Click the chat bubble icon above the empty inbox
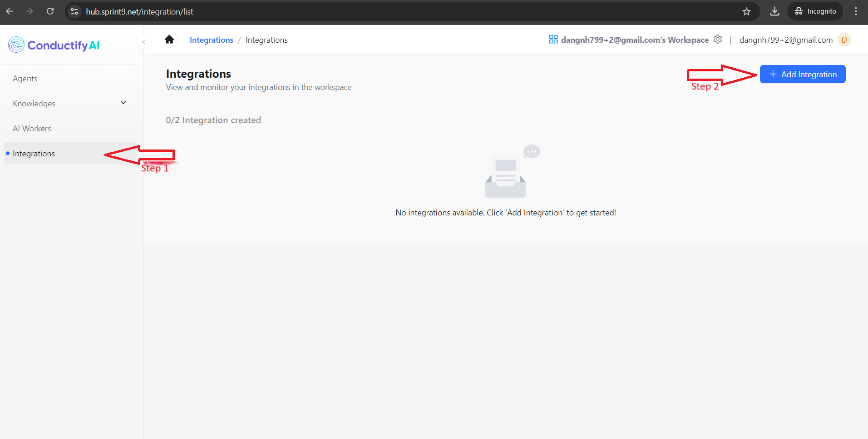Screen dimensions: 868x439 coord(531,151)
